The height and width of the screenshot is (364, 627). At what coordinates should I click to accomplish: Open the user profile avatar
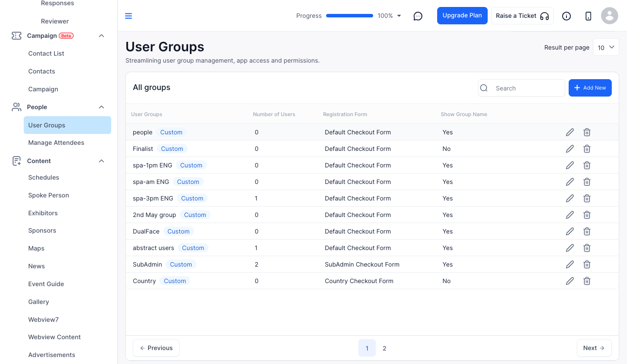click(610, 16)
